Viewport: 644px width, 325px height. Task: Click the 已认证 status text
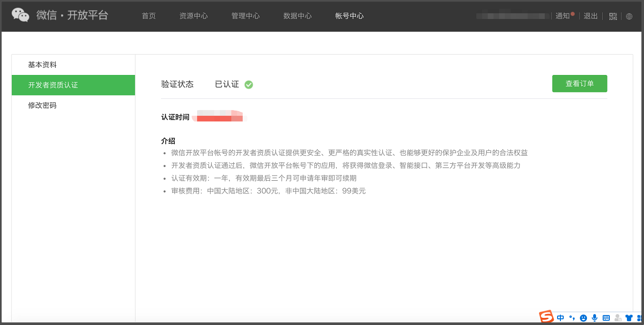click(227, 84)
